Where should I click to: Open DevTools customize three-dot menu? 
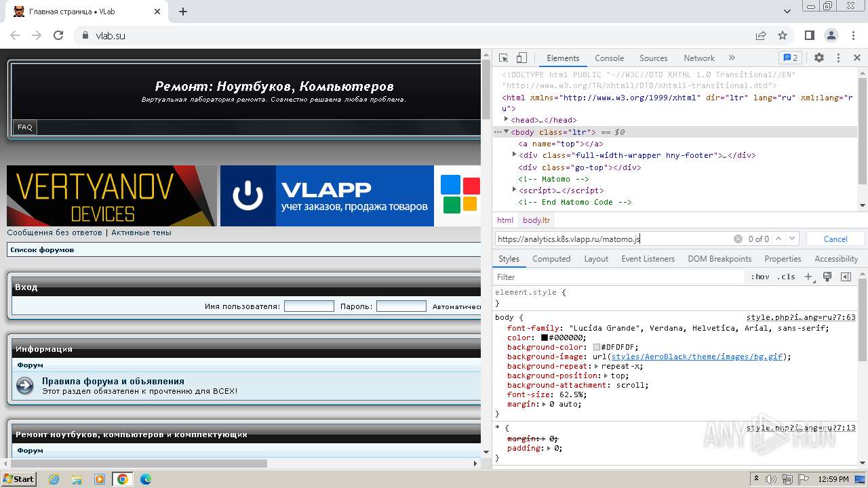click(838, 58)
